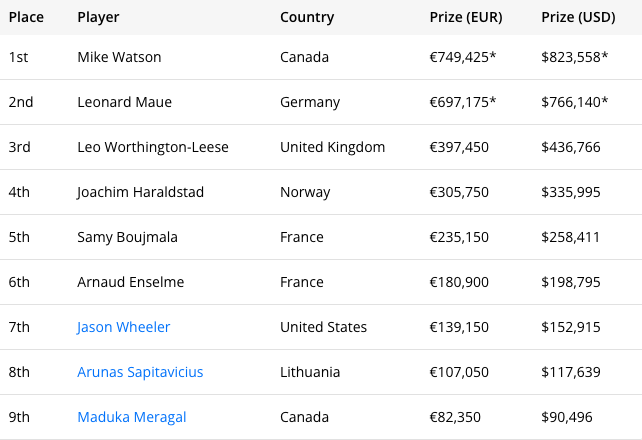Click the Prize (EUR) column header
The image size is (642, 440).
467,17
